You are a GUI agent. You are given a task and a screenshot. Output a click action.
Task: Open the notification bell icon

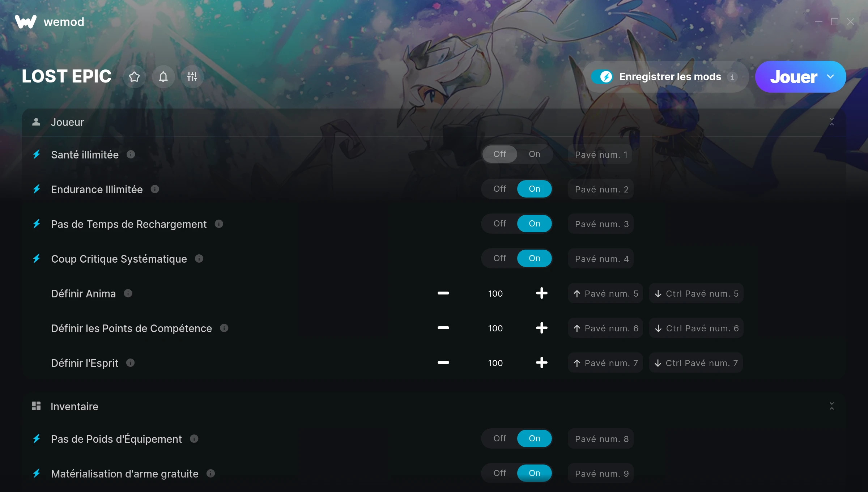click(x=163, y=77)
